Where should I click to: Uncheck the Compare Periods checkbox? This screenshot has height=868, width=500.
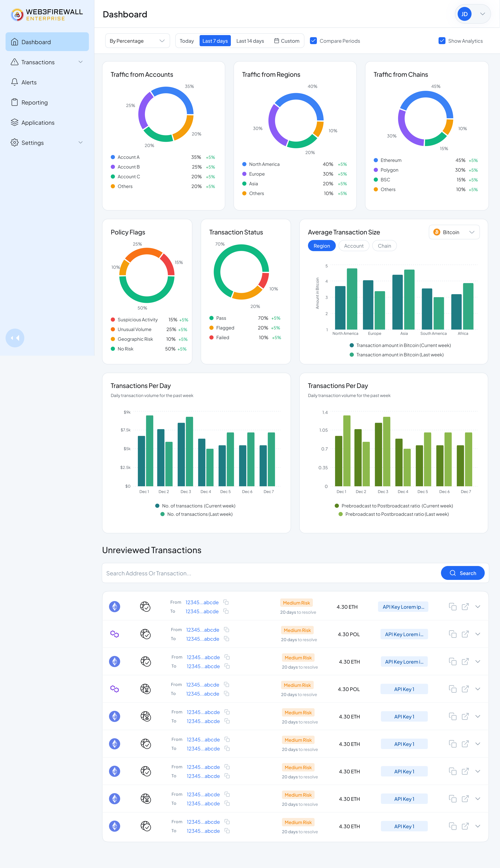click(313, 40)
